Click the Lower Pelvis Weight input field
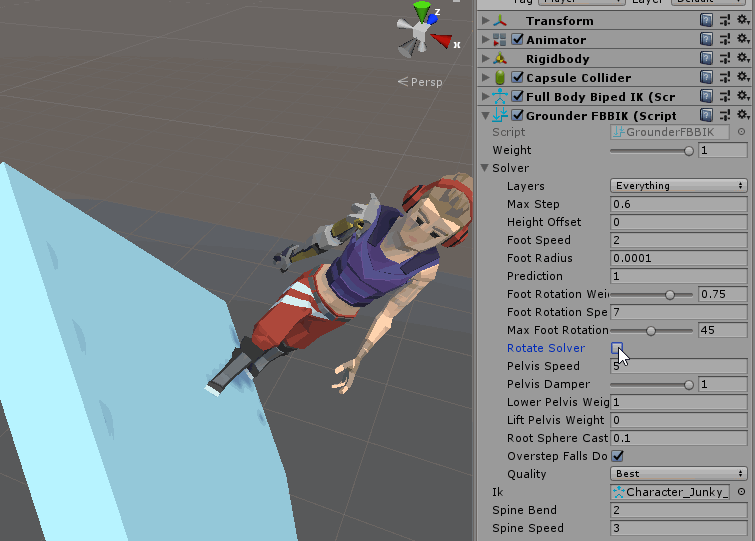The height and width of the screenshot is (541, 755). 678,402
